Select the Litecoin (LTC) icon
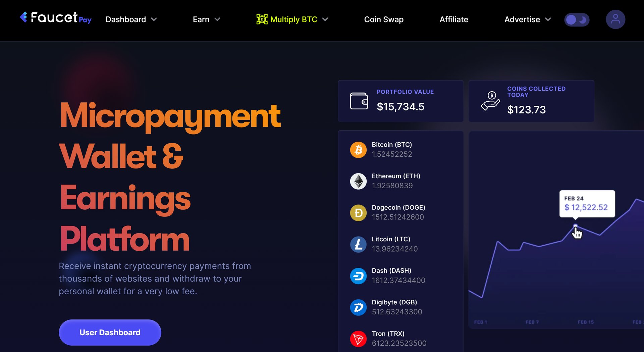 (358, 244)
